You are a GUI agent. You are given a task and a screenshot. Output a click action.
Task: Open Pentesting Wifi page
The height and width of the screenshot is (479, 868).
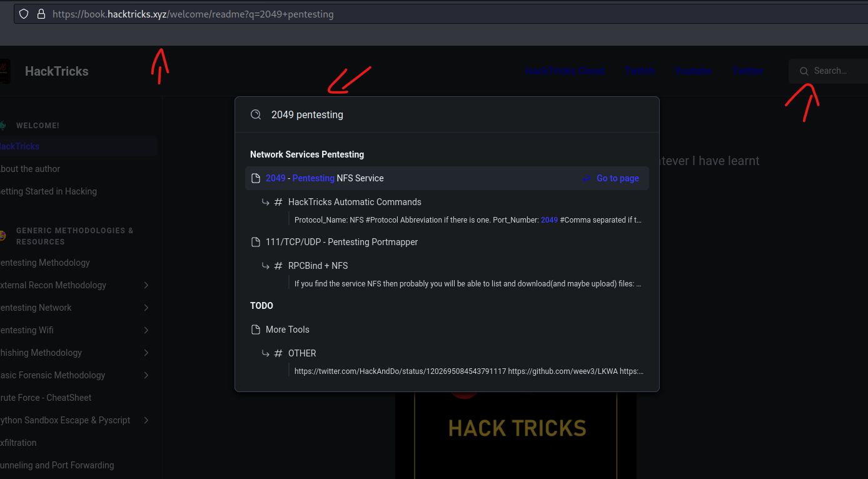pyautogui.click(x=27, y=330)
